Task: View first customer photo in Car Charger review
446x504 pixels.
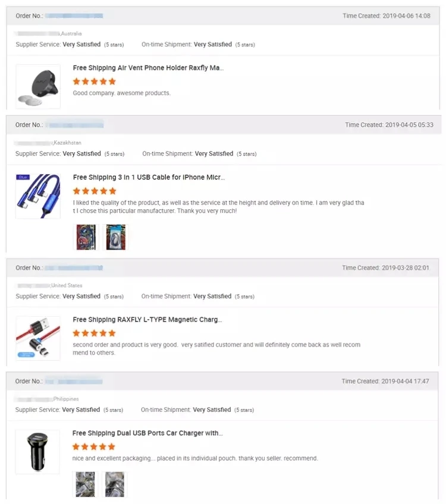Action: pos(85,484)
